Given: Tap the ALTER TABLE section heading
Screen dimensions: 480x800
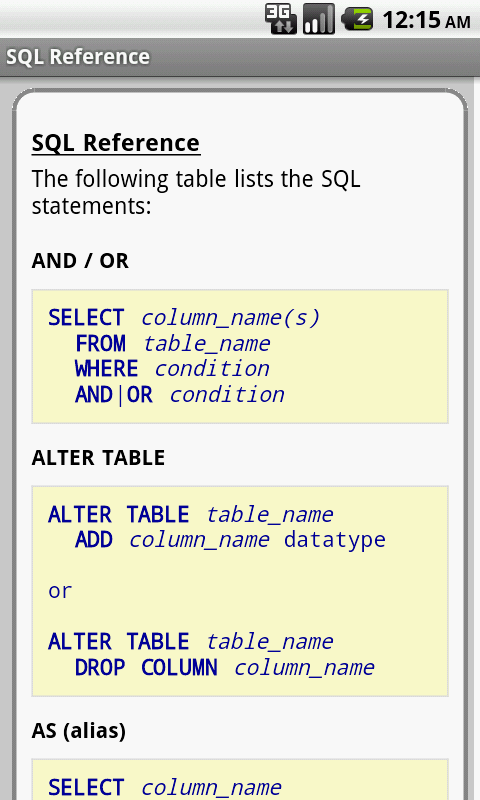Looking at the screenshot, I should pos(98,458).
